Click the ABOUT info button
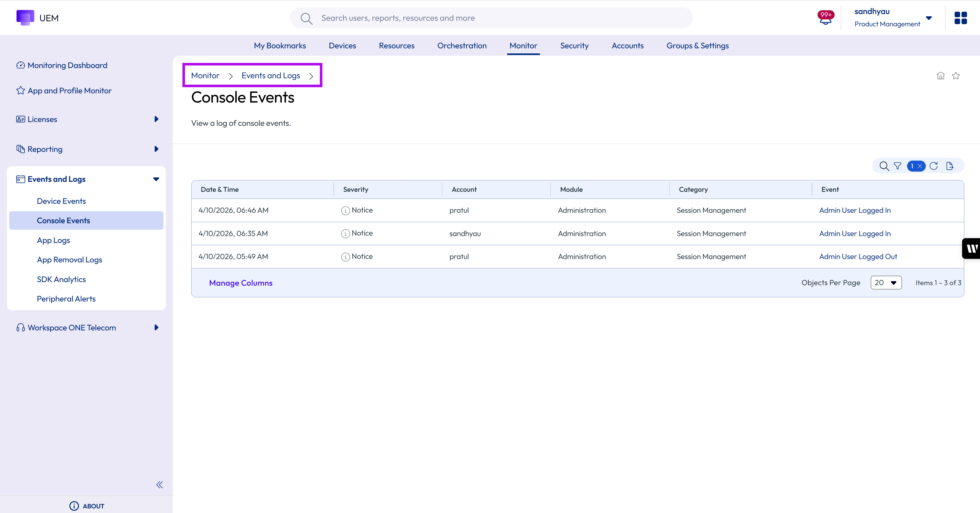Viewport: 980px width, 513px height. click(x=87, y=506)
